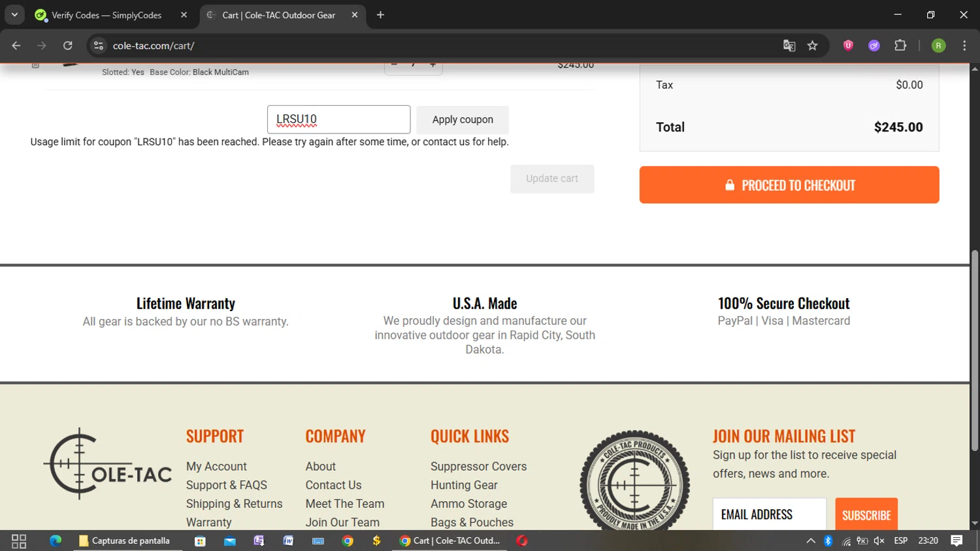Browse Suppressor Covers

[479, 467]
